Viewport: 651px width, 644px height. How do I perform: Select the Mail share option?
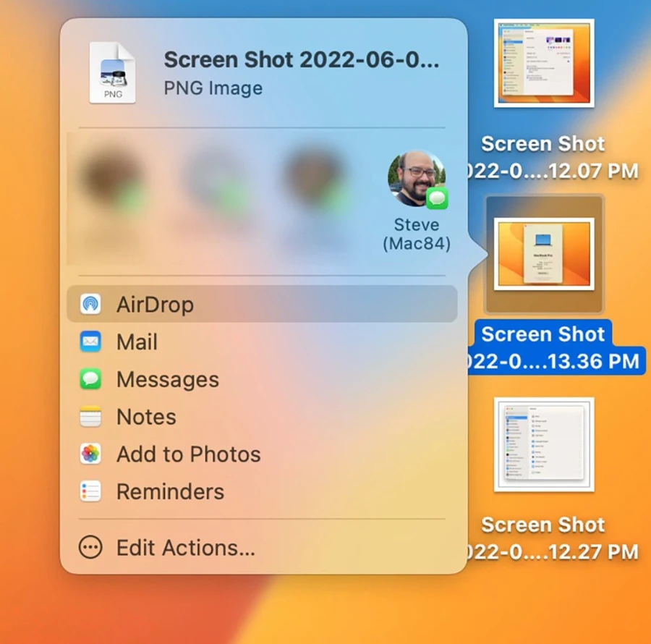pyautogui.click(x=262, y=342)
